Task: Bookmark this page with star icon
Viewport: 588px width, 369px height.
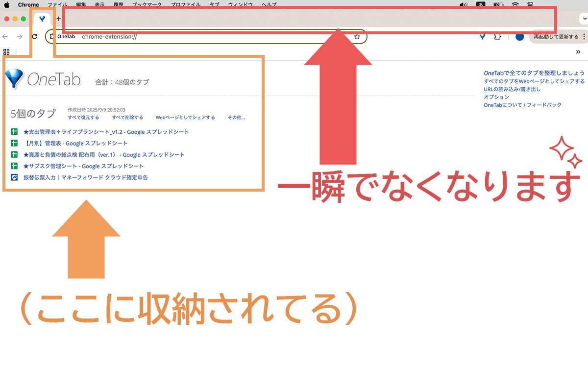Action: 357,37
